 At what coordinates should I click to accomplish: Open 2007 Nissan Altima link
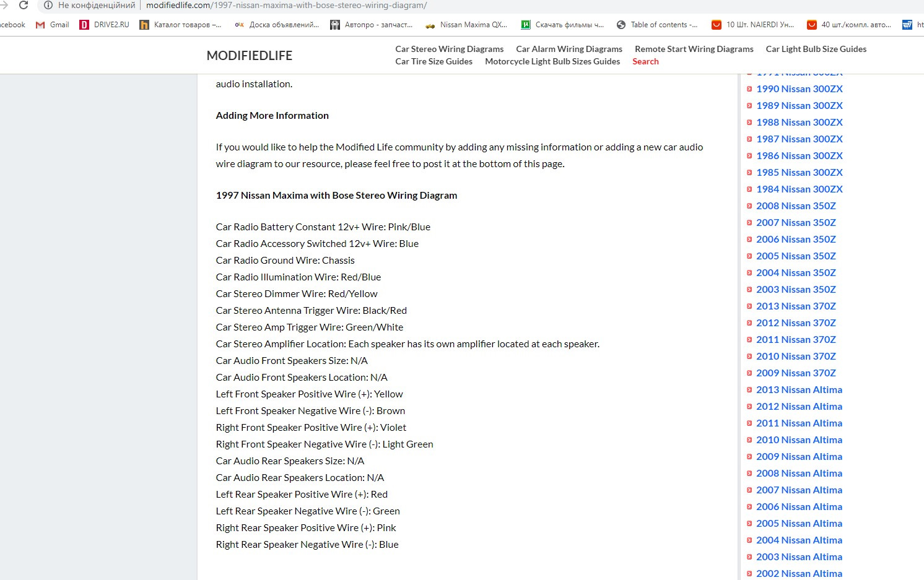coord(799,490)
